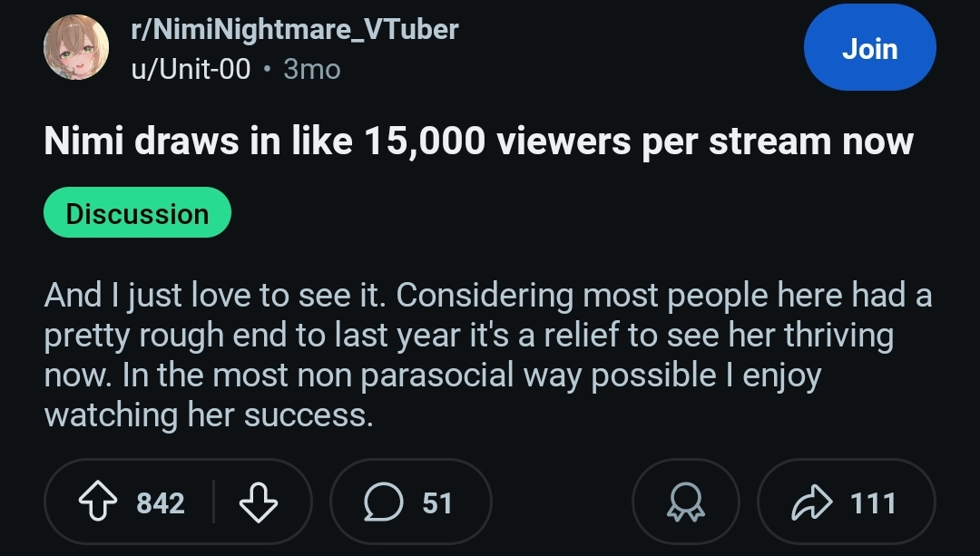Tap the 111 shares count
This screenshot has width=980, height=556.
(x=873, y=503)
